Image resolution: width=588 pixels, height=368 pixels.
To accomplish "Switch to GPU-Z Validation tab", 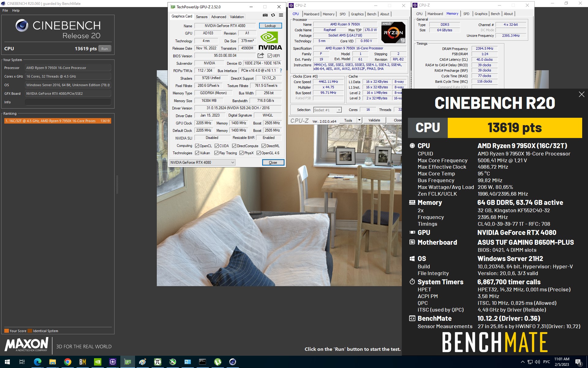I will 237,17.
